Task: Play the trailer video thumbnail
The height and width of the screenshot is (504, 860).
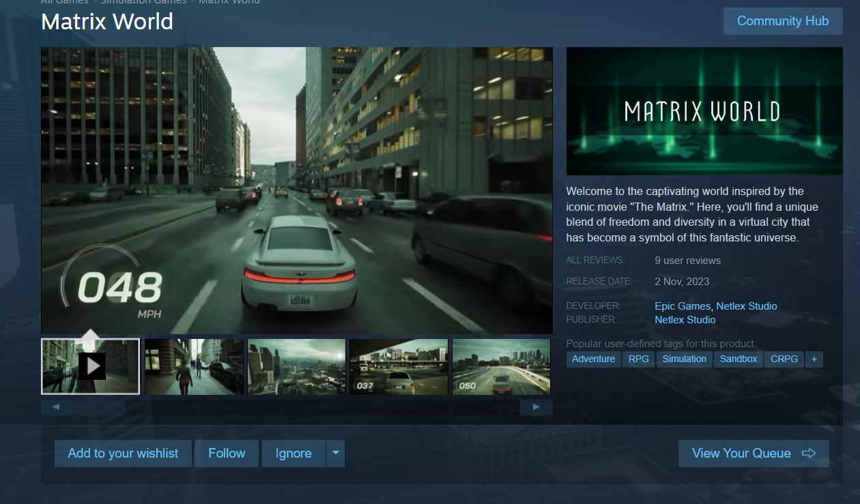Action: 90,366
